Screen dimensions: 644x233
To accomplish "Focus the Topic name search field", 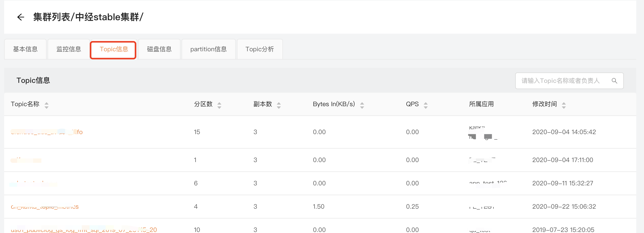I will (561, 81).
